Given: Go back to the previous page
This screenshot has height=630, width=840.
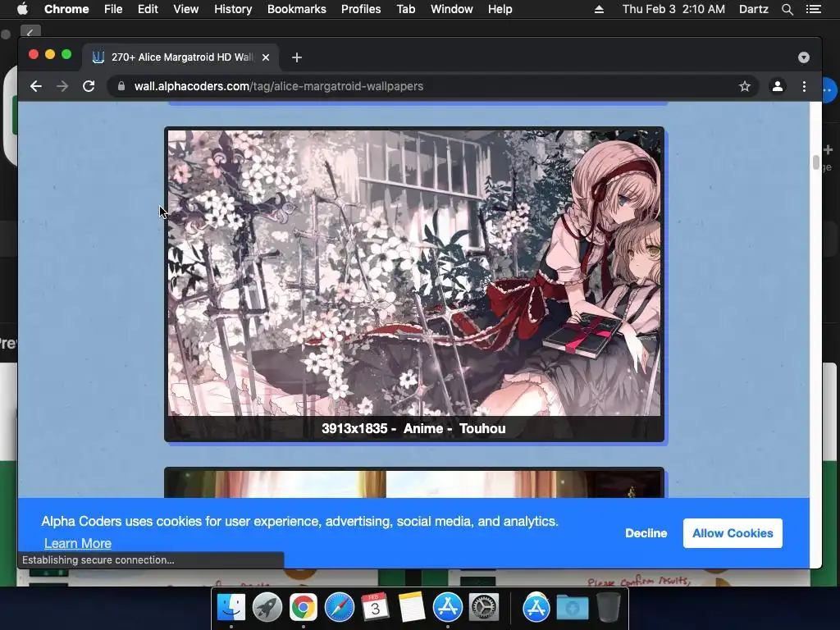Looking at the screenshot, I should [36, 86].
